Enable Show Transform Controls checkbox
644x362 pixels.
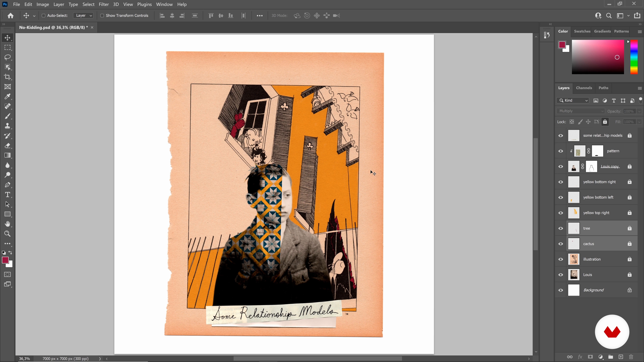(x=102, y=15)
